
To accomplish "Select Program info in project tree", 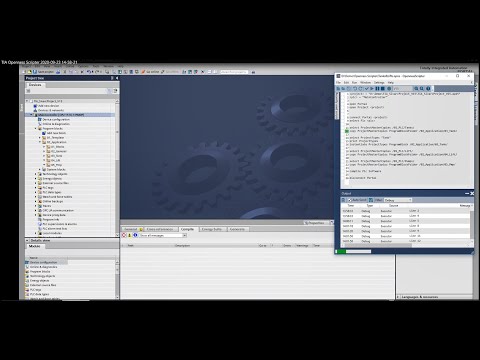I will click(51, 219).
